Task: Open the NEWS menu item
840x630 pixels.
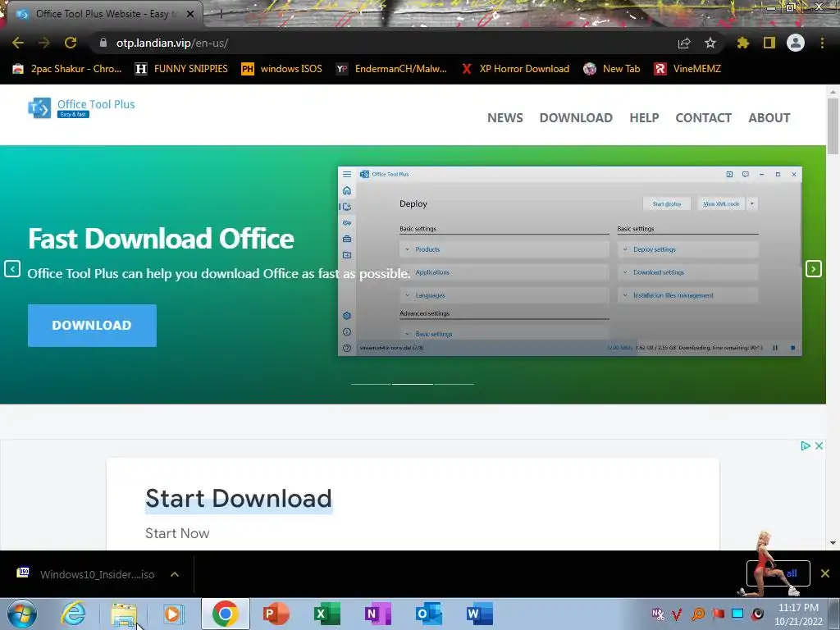Action: (x=505, y=118)
